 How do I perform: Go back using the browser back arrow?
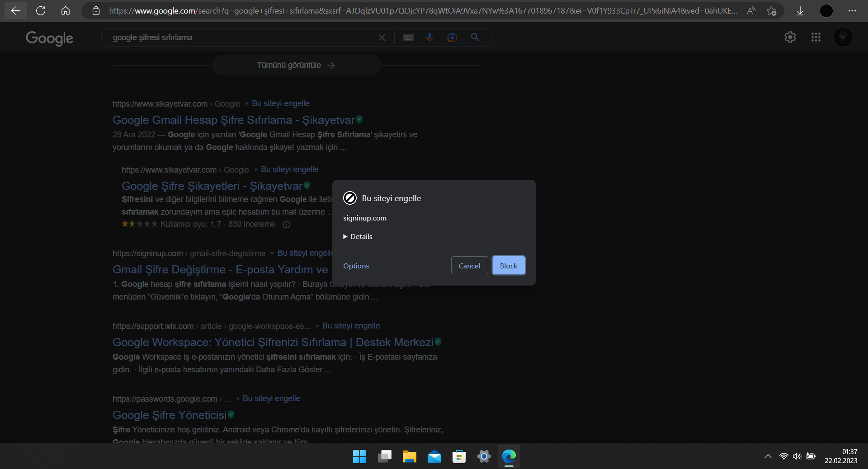click(x=16, y=11)
